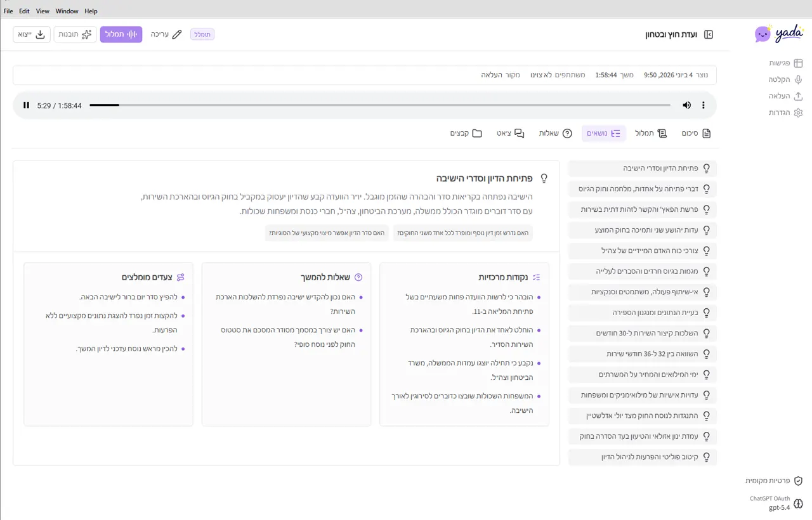This screenshot has width=812, height=520.
Task: Select topic בעיית הנתונים ומנגנון הספירה
Action: coord(643,313)
